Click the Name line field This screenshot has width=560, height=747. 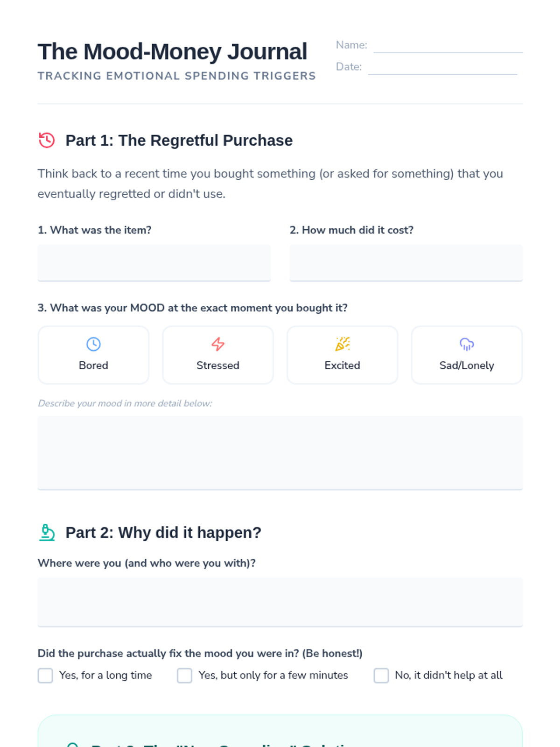point(448,46)
